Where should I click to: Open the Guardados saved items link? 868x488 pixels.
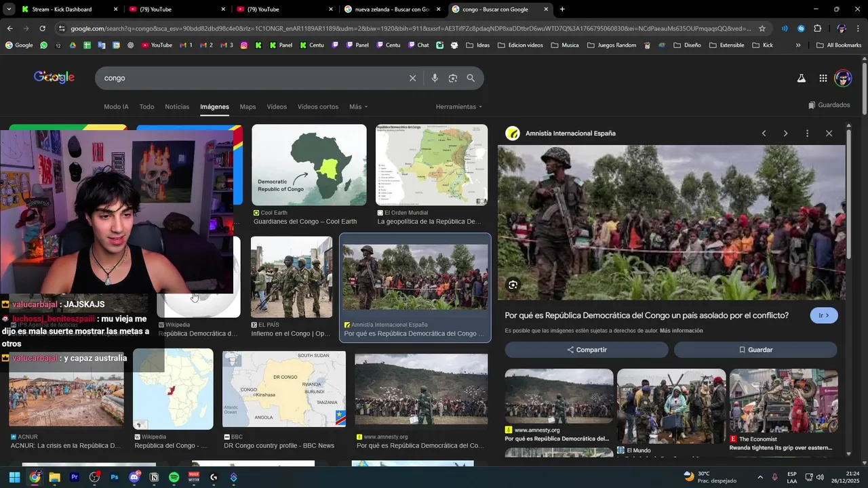[x=829, y=105]
